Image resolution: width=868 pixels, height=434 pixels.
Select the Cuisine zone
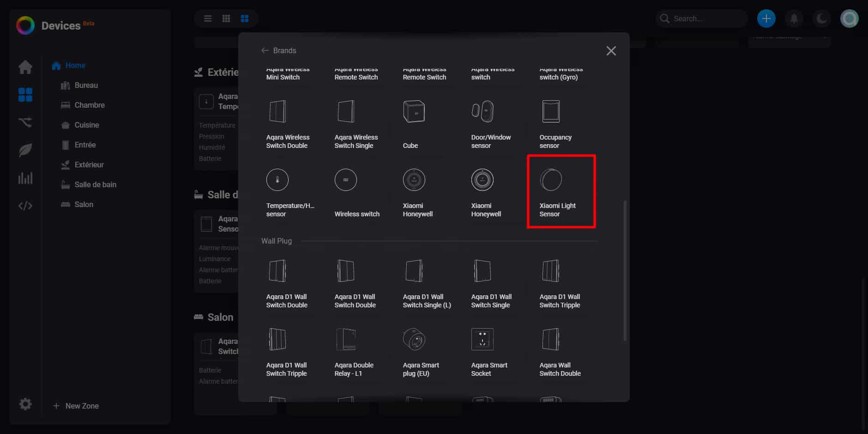tap(80, 125)
